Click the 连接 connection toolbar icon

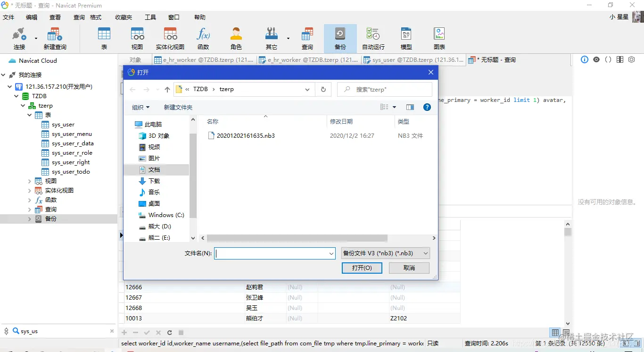point(19,39)
